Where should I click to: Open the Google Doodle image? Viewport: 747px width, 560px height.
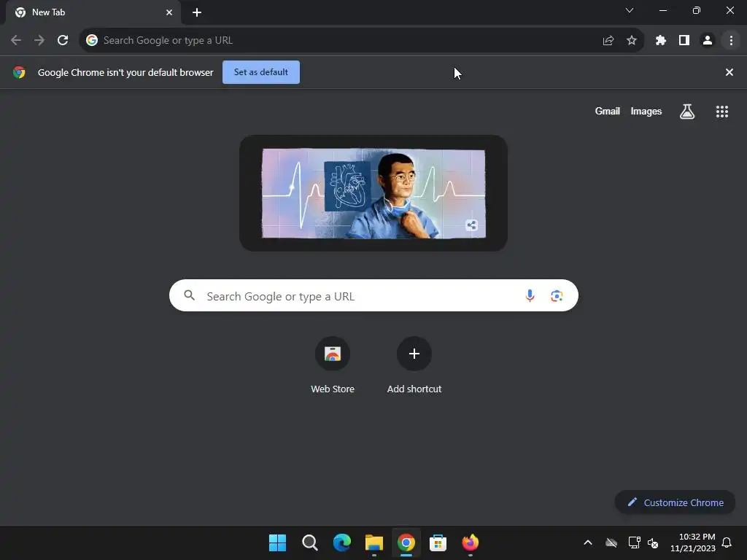tap(373, 193)
